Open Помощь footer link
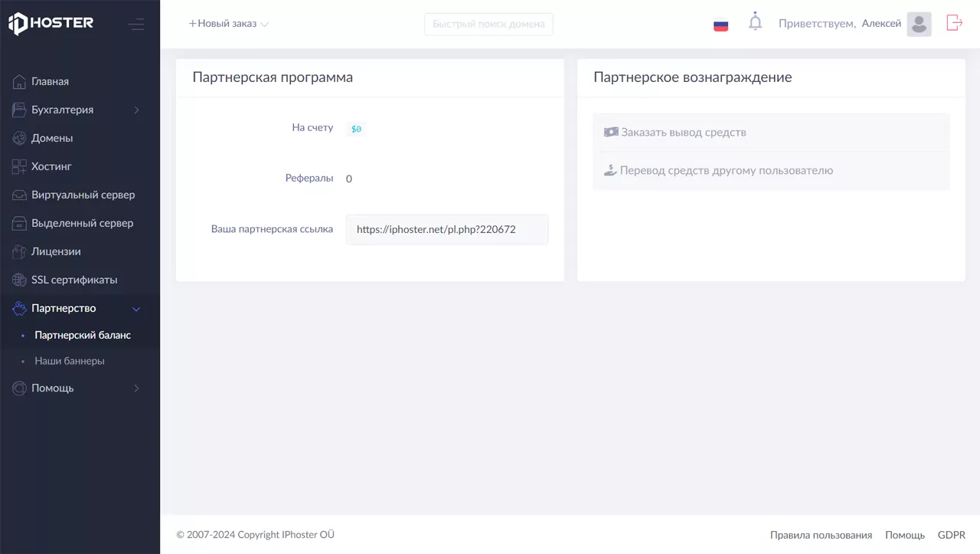Viewport: 980px width, 554px height. (x=905, y=535)
